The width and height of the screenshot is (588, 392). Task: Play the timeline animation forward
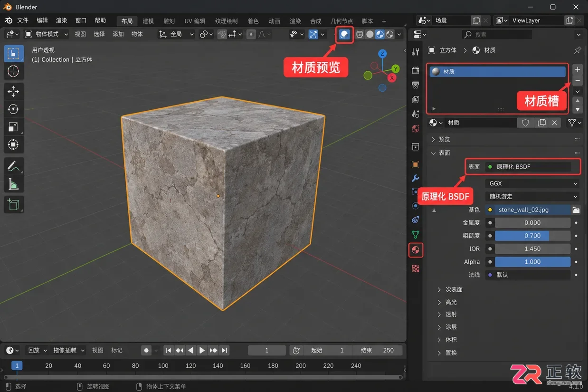pos(202,350)
